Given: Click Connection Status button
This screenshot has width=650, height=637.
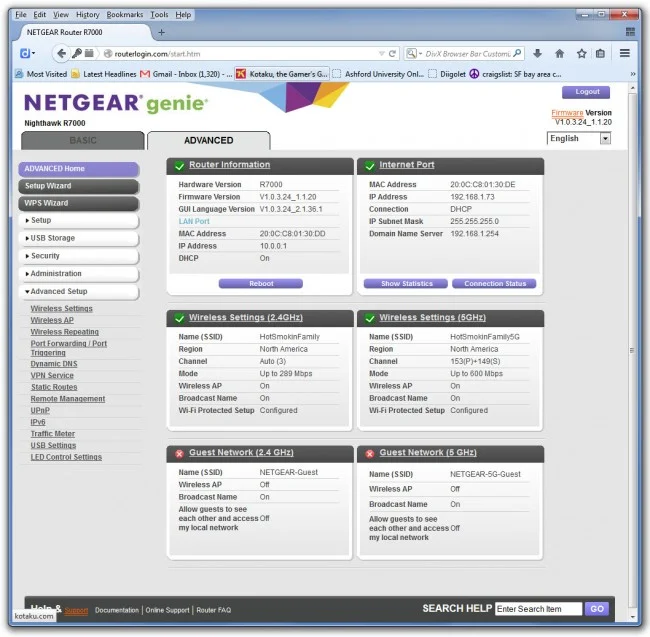Looking at the screenshot, I should (x=494, y=284).
